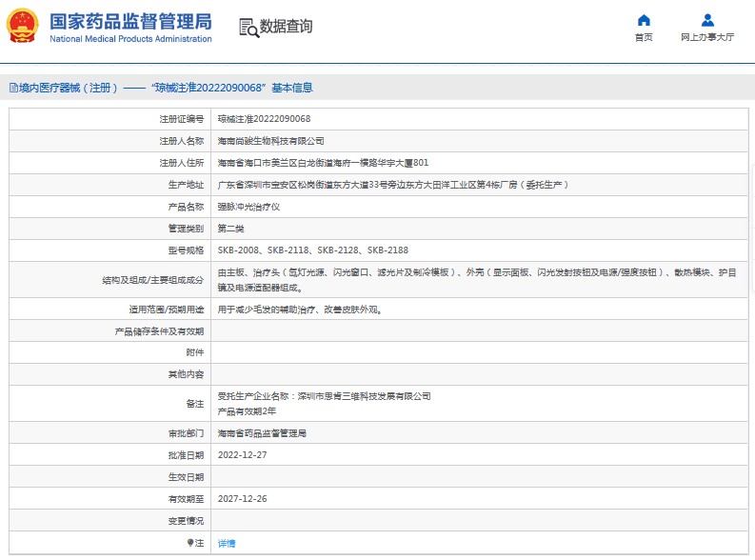Image resolution: width=755 pixels, height=560 pixels.
Task: Open the 数据查询 search icon
Action: (248, 28)
